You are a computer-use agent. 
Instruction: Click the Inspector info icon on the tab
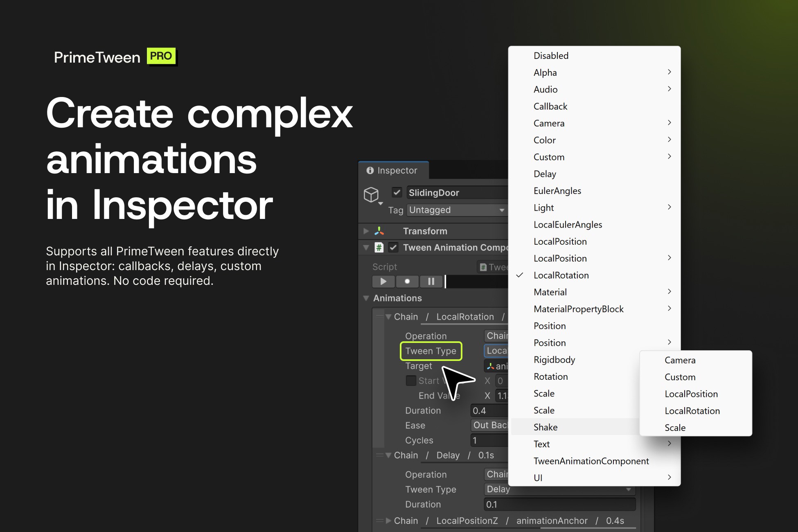pyautogui.click(x=370, y=170)
